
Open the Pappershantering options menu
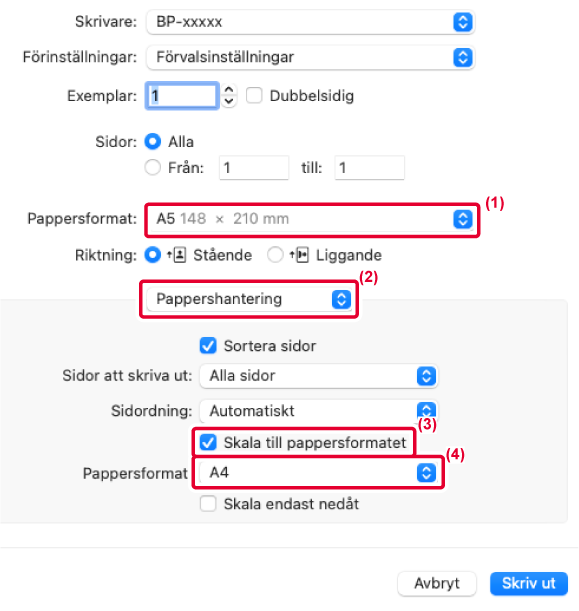[249, 299]
